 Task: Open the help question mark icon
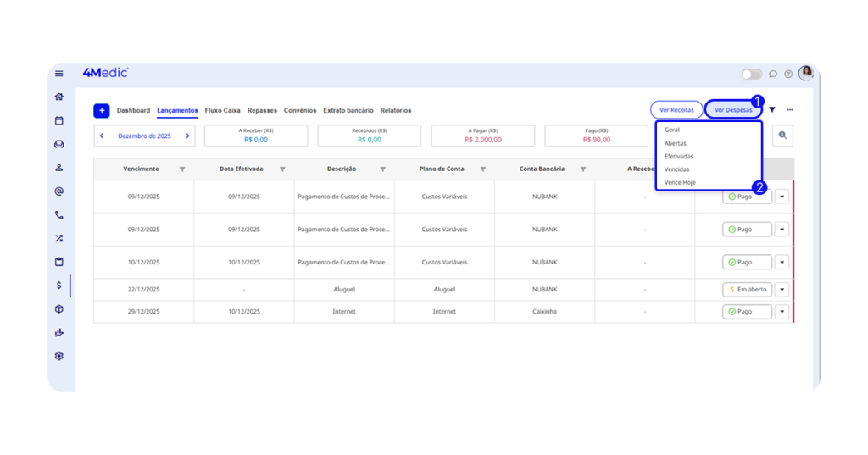pos(788,74)
